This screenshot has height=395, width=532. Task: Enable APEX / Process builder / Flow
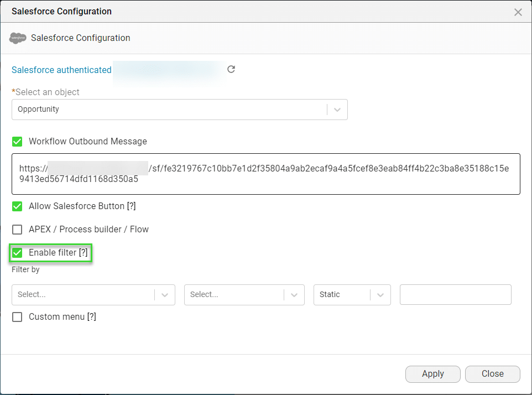coord(17,229)
